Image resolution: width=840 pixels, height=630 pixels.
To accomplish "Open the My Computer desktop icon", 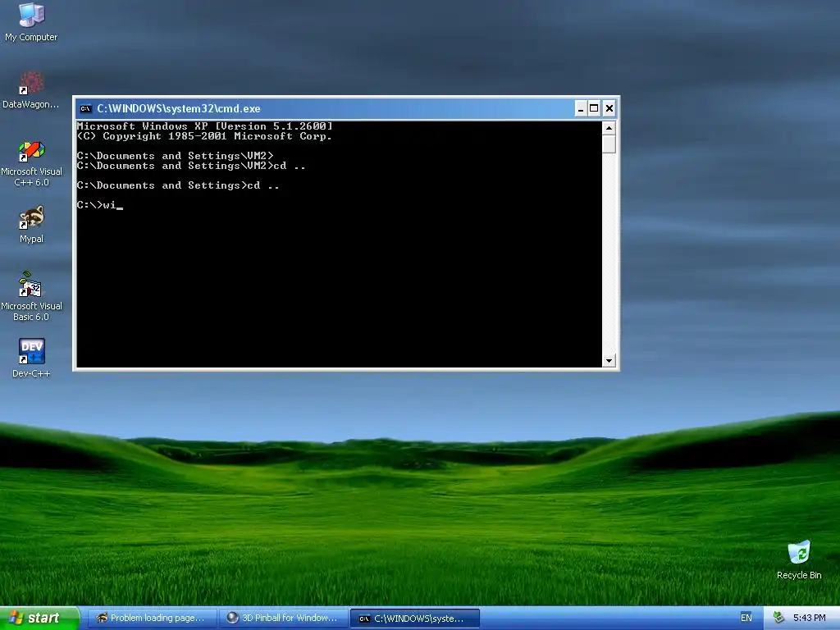I will (x=32, y=22).
